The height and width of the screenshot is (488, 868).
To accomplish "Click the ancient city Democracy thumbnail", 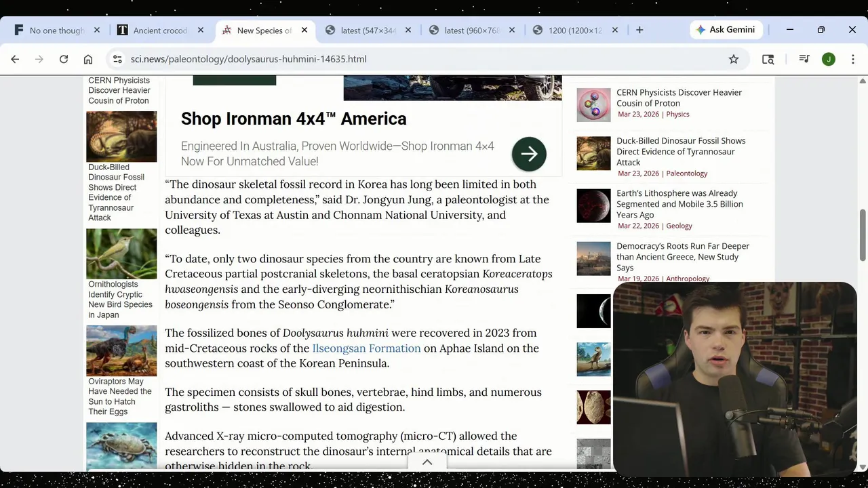I will (593, 258).
